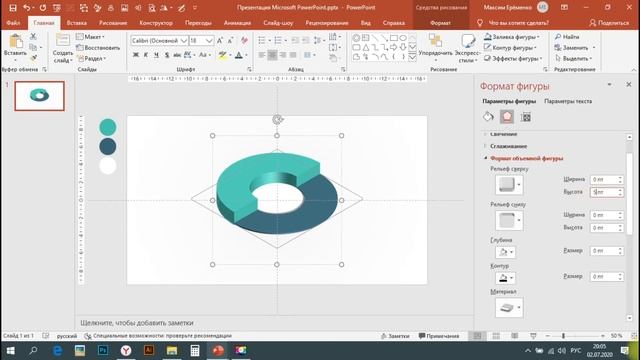The width and height of the screenshot is (640, 360).
Task: Switch to the Формат drawing tools tab
Action: pyautogui.click(x=440, y=23)
